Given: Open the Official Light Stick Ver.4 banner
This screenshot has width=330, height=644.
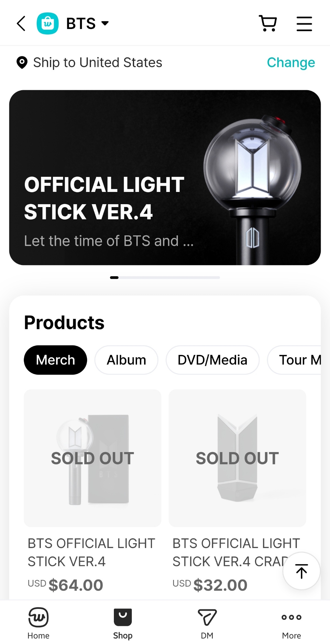Looking at the screenshot, I should [165, 177].
